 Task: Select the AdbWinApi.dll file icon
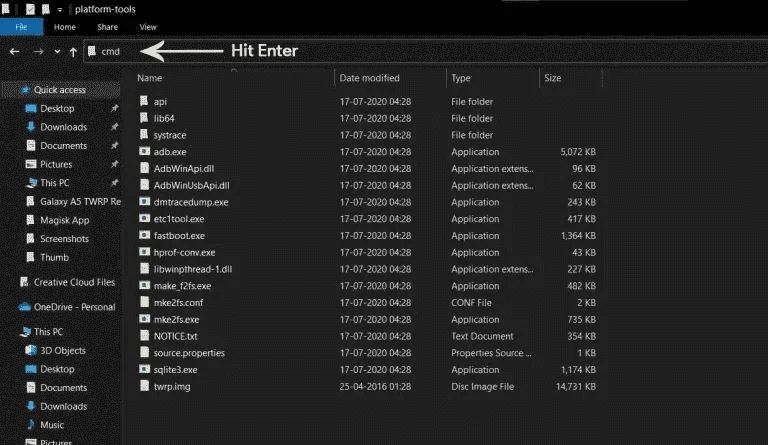click(144, 168)
